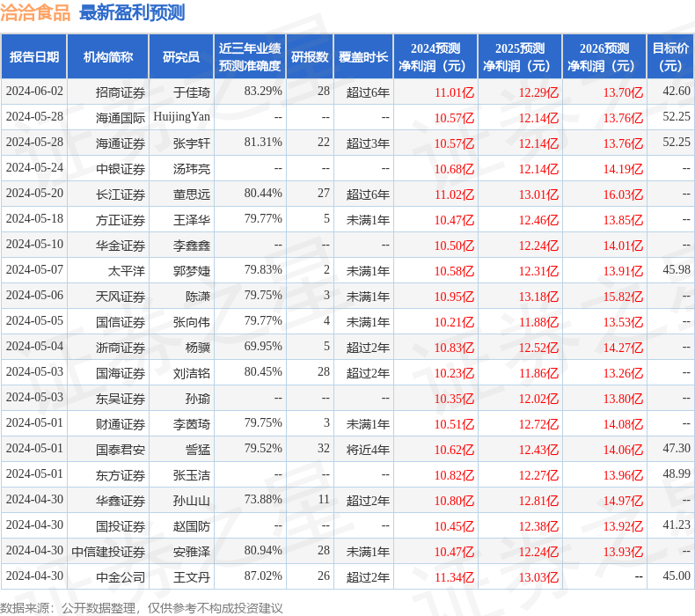This screenshot has height=616, width=695.
Task: Click the 中信建投证券 institution cell
Action: pos(108,552)
